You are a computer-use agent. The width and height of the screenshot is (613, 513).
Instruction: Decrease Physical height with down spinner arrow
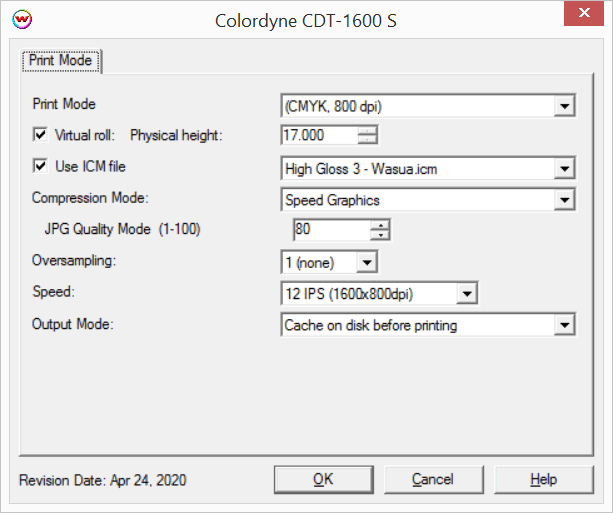point(367,140)
